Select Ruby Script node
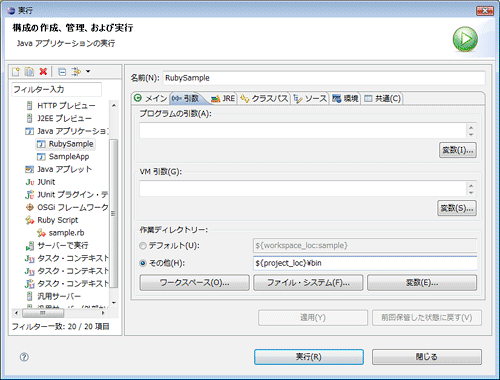Viewport: 500px width, 380px height. 57,220
